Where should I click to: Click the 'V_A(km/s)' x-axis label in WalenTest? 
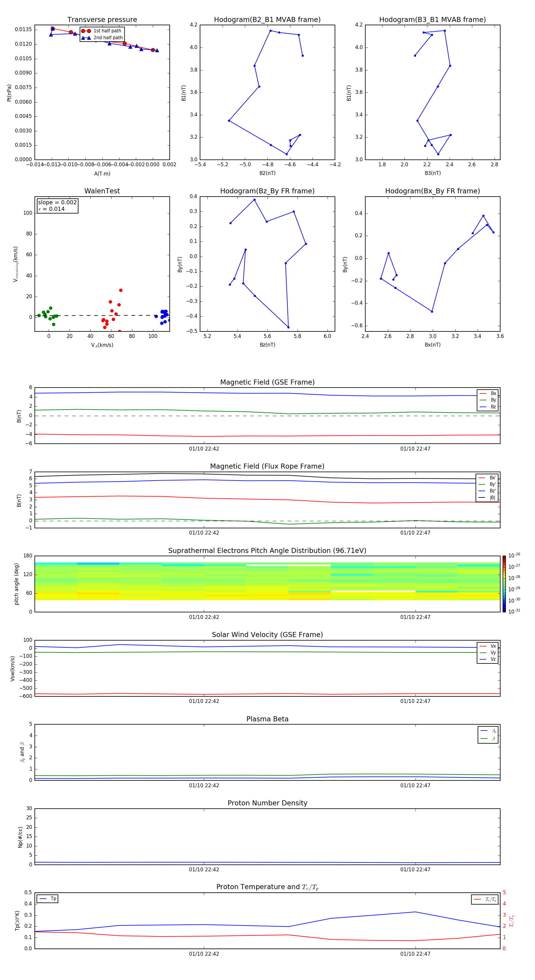pyautogui.click(x=102, y=345)
